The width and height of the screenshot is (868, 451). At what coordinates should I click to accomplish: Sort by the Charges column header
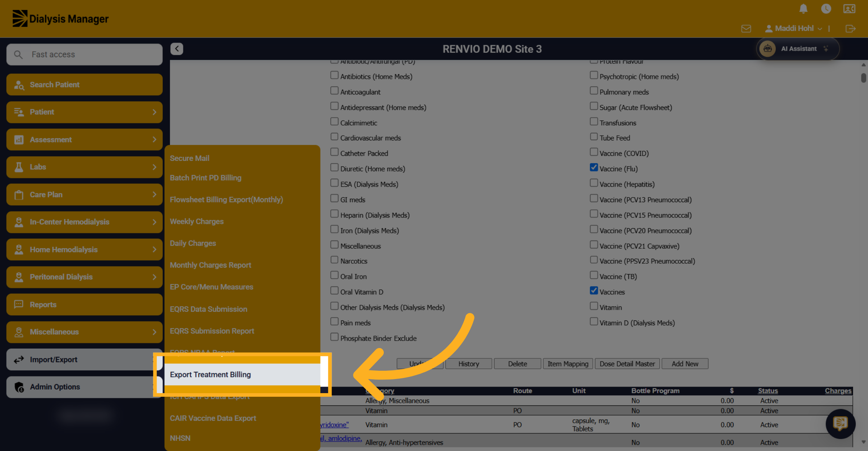tap(838, 391)
